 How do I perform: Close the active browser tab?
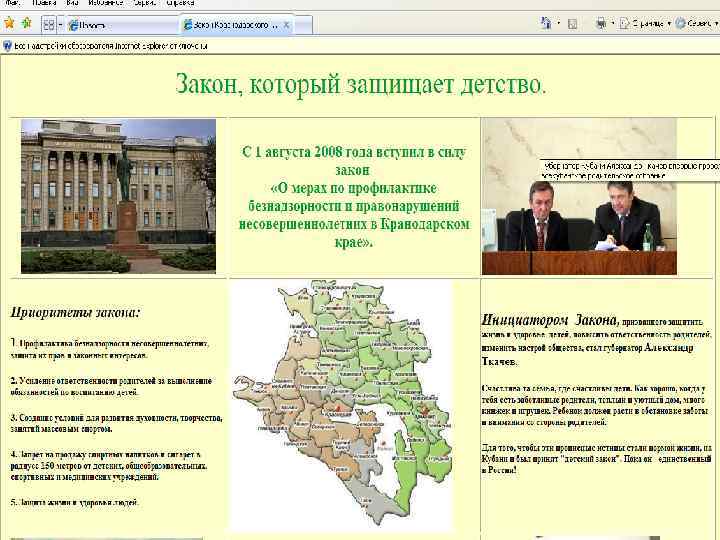(x=286, y=25)
